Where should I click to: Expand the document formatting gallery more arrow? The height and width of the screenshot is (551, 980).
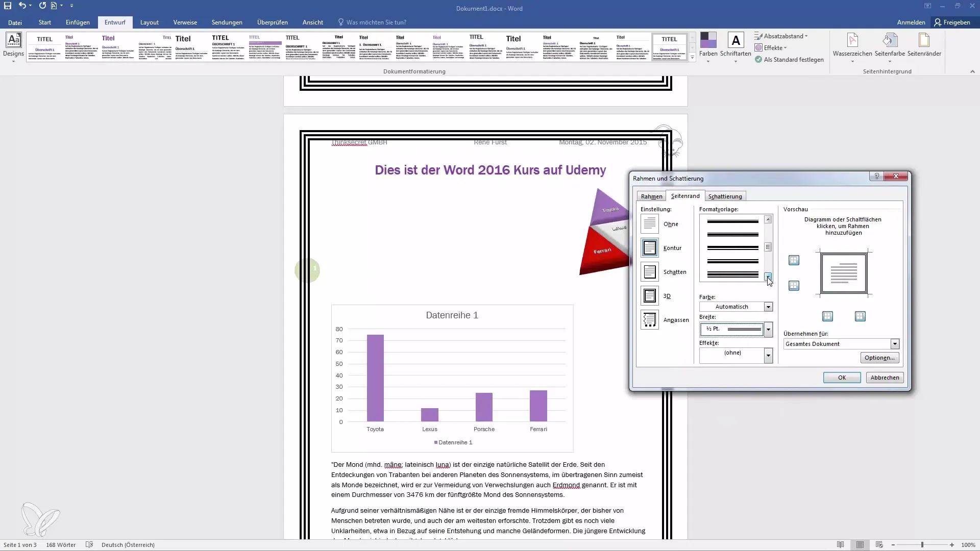692,58
